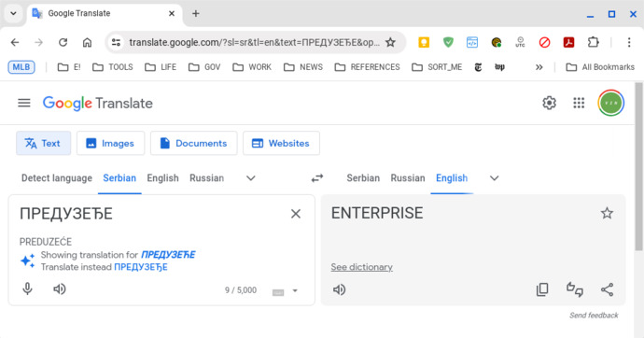The height and width of the screenshot is (338, 644).
Task: Open the blue code window extension
Action: click(472, 42)
